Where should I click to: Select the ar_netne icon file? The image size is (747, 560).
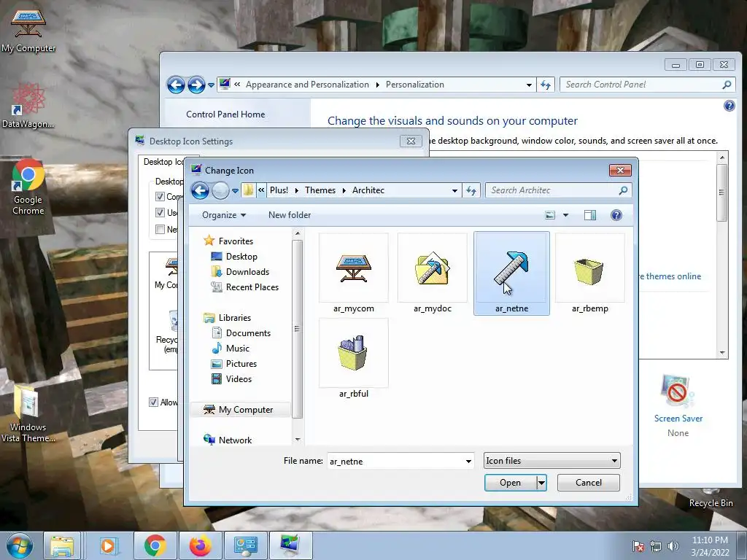(x=511, y=274)
